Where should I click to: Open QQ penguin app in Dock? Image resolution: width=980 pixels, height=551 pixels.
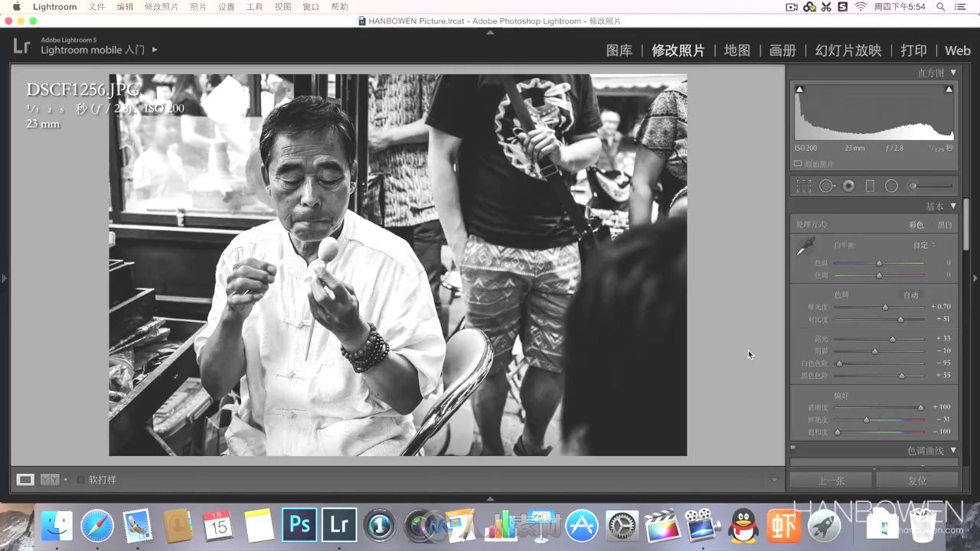(743, 526)
